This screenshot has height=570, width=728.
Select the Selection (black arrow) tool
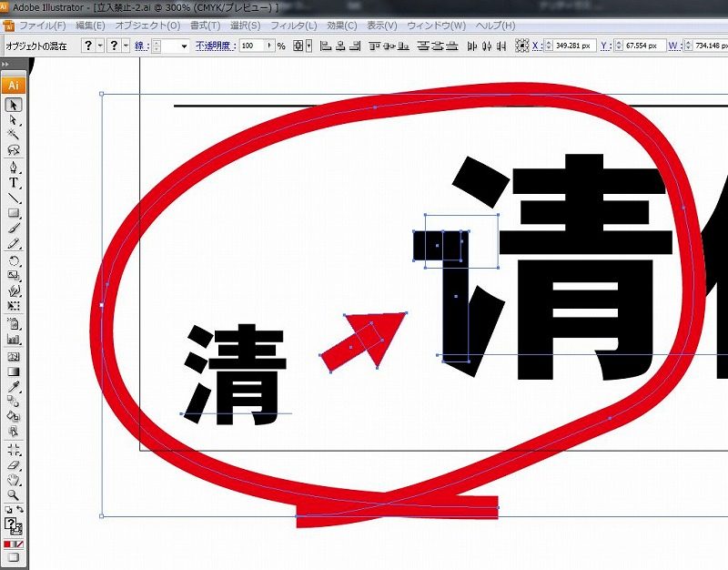14,105
